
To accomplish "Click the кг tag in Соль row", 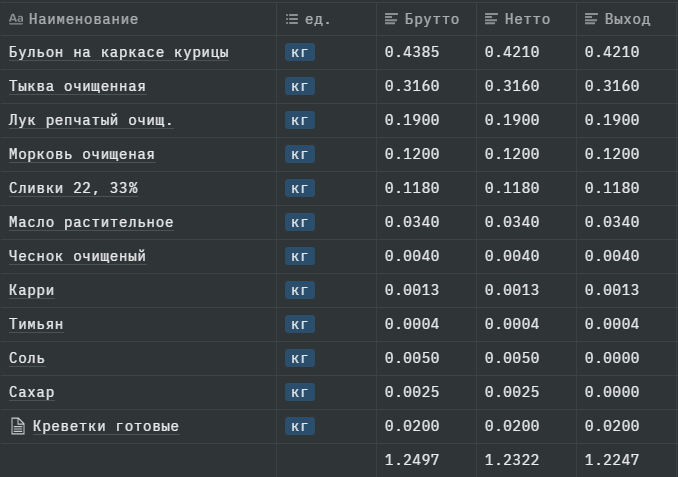I will 300,358.
